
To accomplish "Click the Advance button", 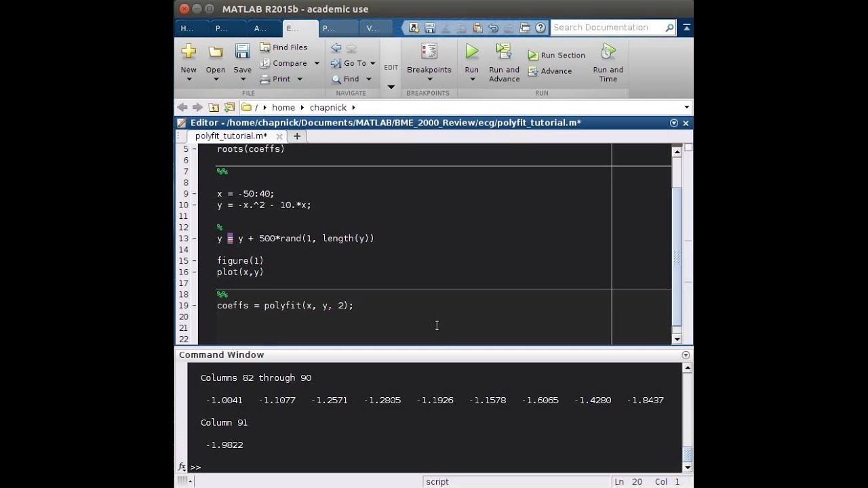I will (x=550, y=71).
